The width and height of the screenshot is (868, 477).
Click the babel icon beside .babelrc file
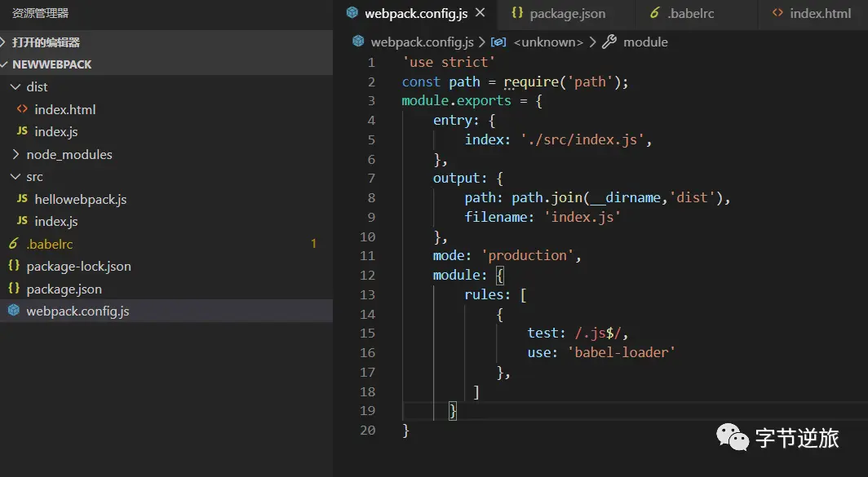tap(14, 243)
